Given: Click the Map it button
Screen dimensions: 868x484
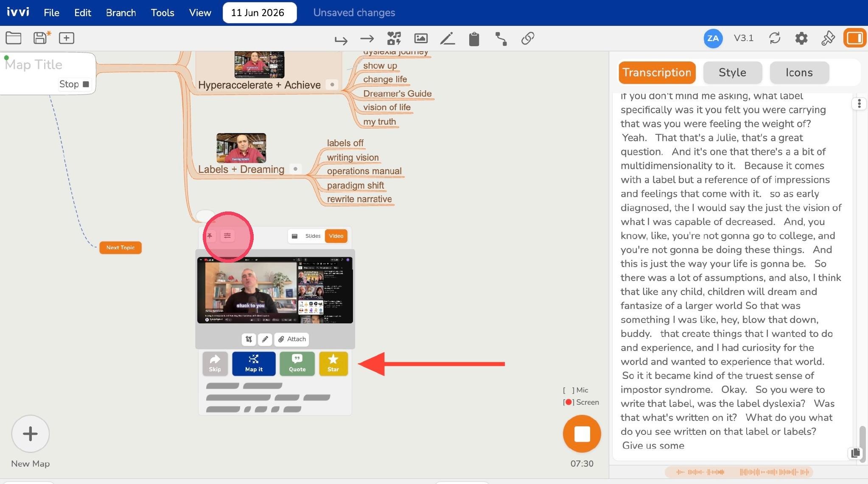Looking at the screenshot, I should pyautogui.click(x=254, y=364).
